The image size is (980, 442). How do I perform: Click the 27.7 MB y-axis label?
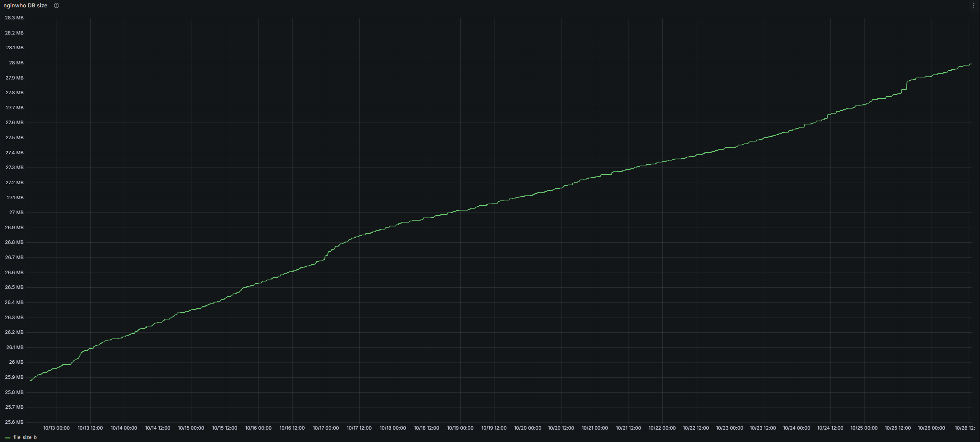point(14,108)
